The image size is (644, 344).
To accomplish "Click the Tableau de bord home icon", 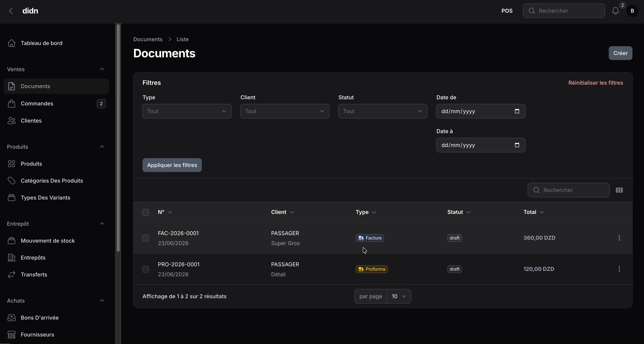I will pyautogui.click(x=12, y=43).
